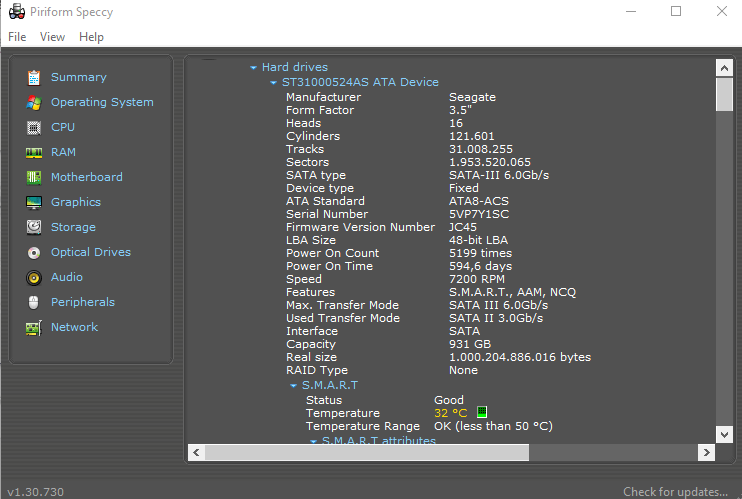Select Used Transfer Mode SATA II 3.0Gb/s

(496, 318)
